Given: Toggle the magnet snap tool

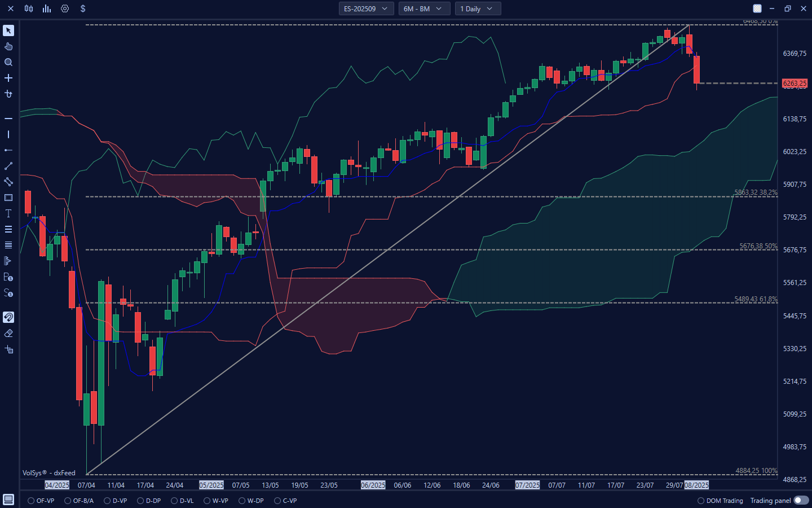Looking at the screenshot, I should (8, 317).
